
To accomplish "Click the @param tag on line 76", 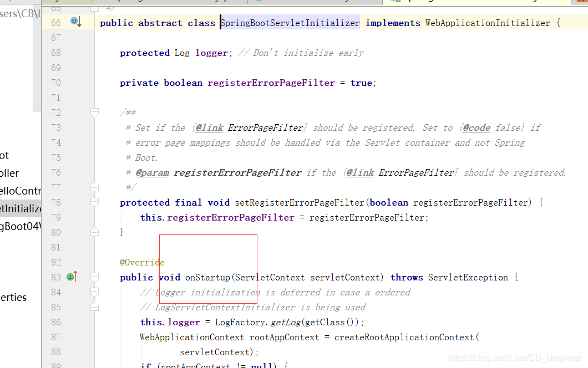I will click(x=152, y=173).
